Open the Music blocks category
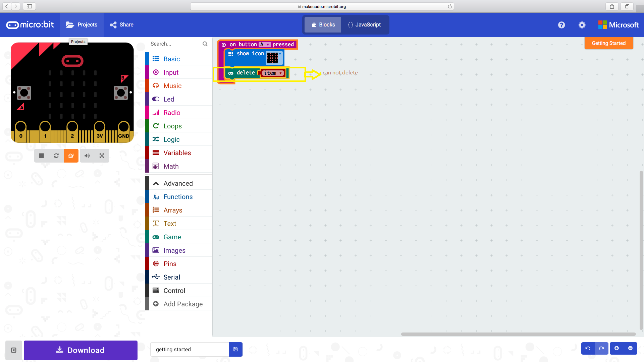 coord(178,86)
